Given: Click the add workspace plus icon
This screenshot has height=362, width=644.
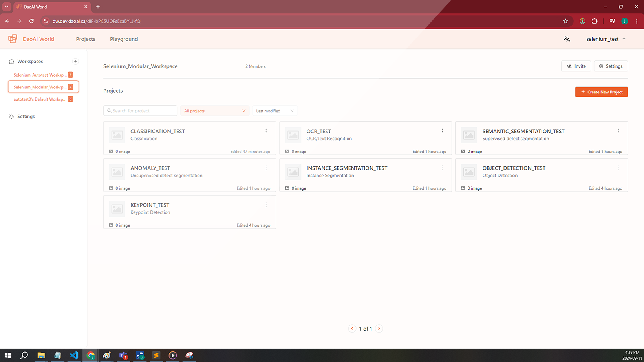Looking at the screenshot, I should (75, 61).
